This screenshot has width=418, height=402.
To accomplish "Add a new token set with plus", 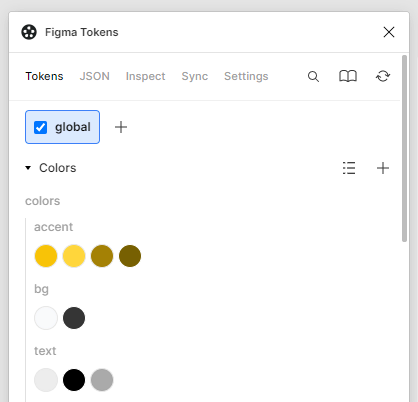I will pos(121,127).
